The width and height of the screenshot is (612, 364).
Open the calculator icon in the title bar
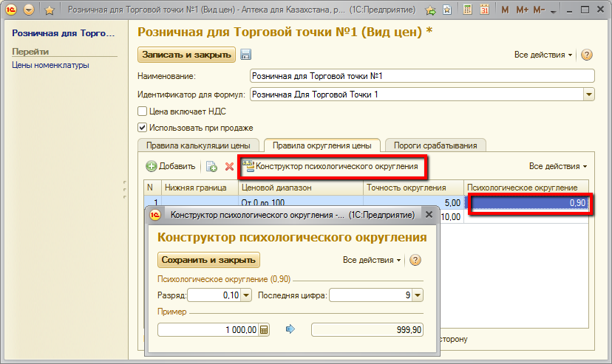coord(467,10)
